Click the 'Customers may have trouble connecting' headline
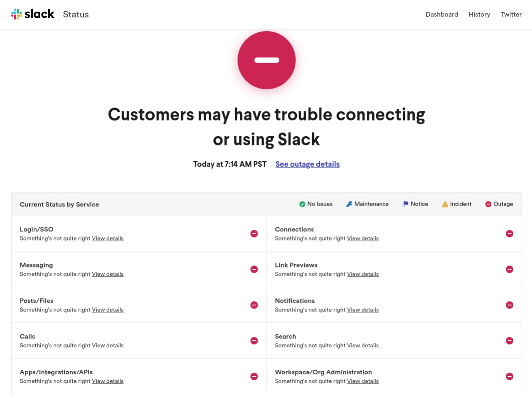The width and height of the screenshot is (532, 398). click(266, 115)
